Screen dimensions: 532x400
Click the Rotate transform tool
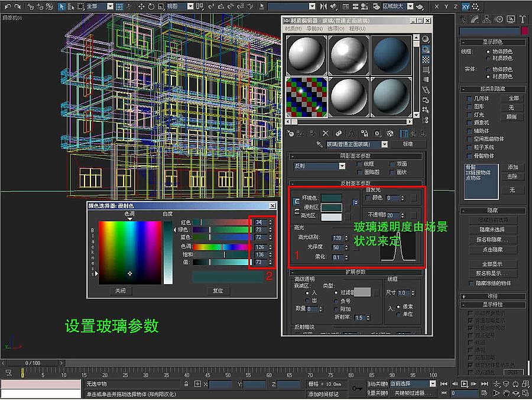point(151,7)
